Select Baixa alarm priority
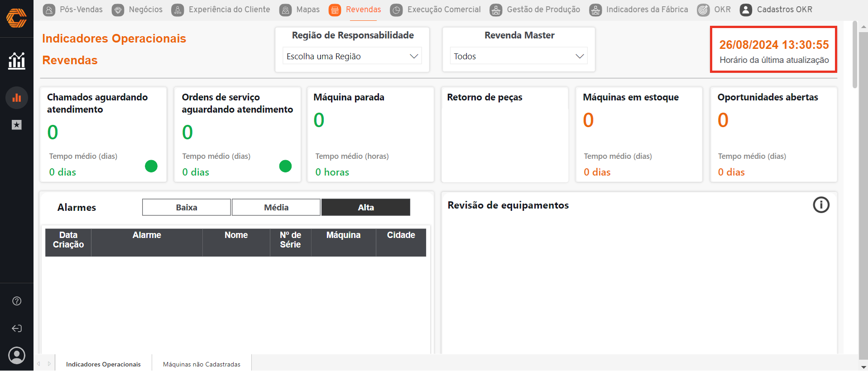 coord(187,207)
